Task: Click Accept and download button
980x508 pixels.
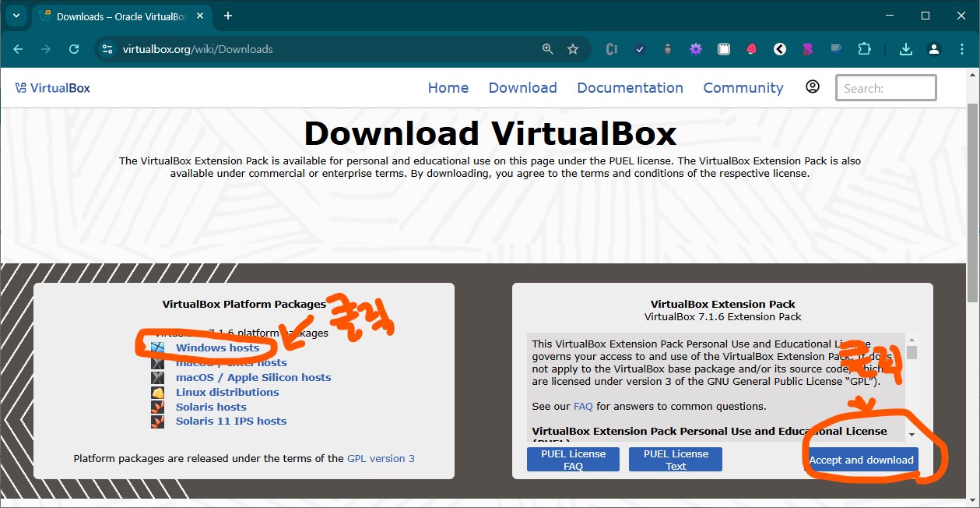Action: coord(862,460)
